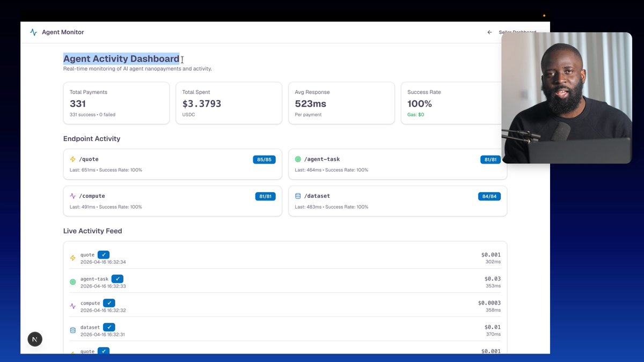Click pulse icon on compute feed row
The height and width of the screenshot is (362, 644).
tap(73, 306)
